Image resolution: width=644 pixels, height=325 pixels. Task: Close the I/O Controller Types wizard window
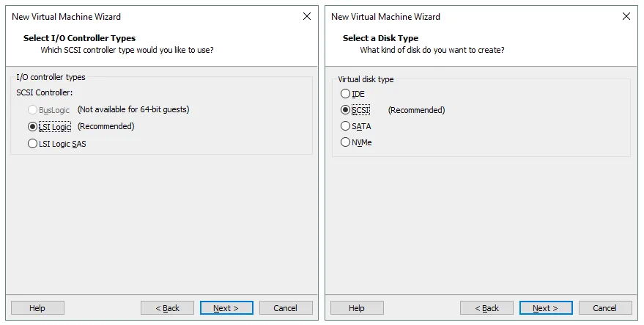point(306,16)
